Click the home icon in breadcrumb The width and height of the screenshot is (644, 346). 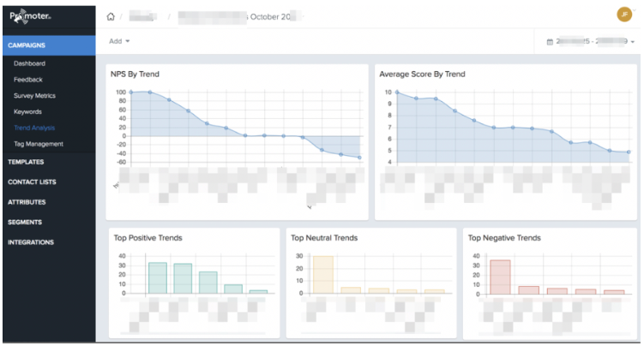coord(110,16)
